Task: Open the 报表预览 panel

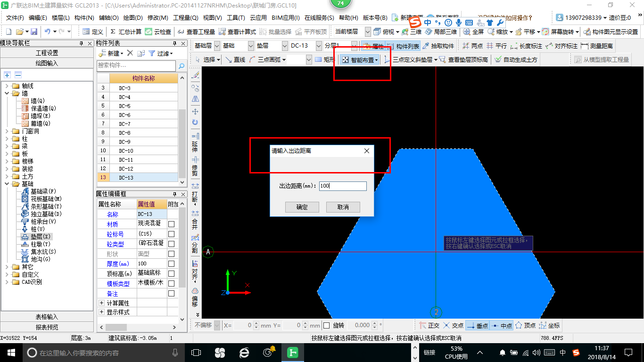Action: 47,327
